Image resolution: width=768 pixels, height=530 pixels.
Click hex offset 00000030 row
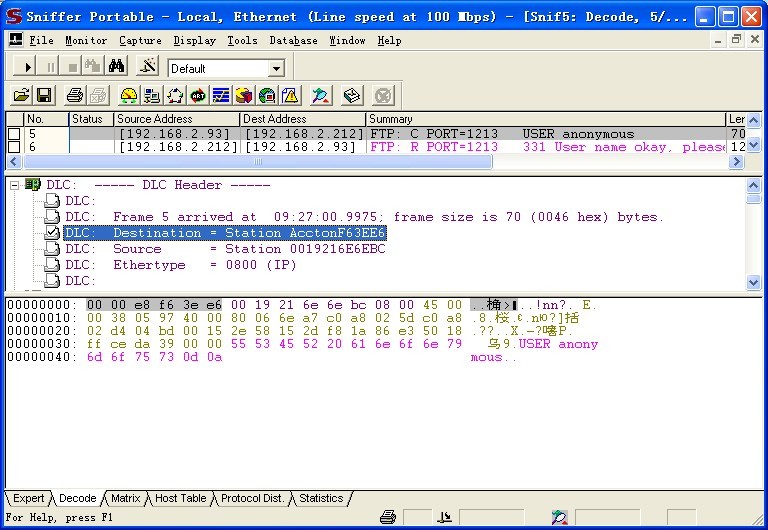point(303,344)
